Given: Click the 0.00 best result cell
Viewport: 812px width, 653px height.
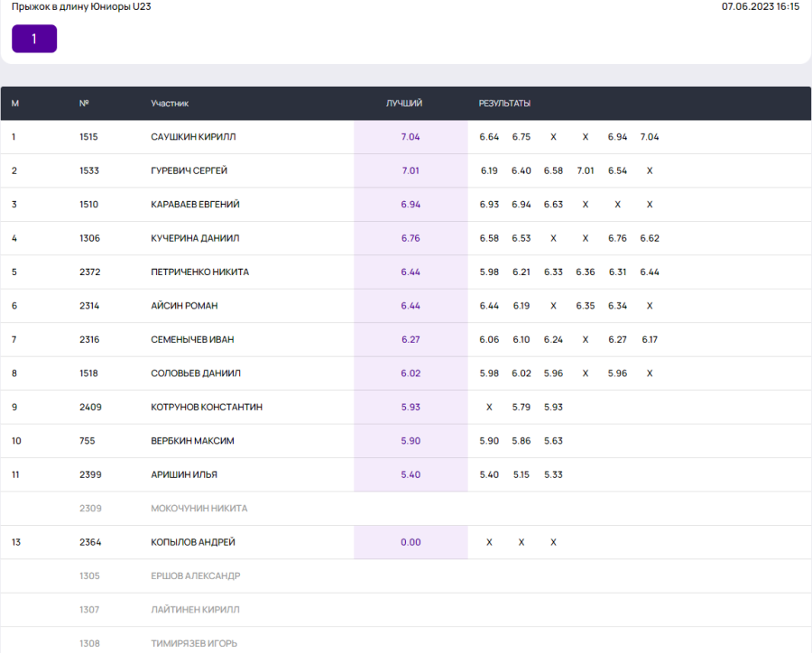Looking at the screenshot, I should coord(411,542).
